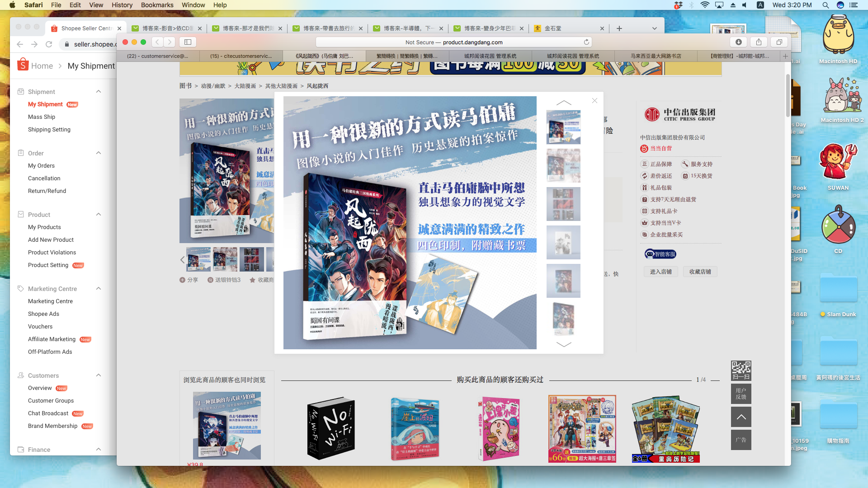Open the Bookmarks menu
The height and width of the screenshot is (488, 868).
point(157,5)
